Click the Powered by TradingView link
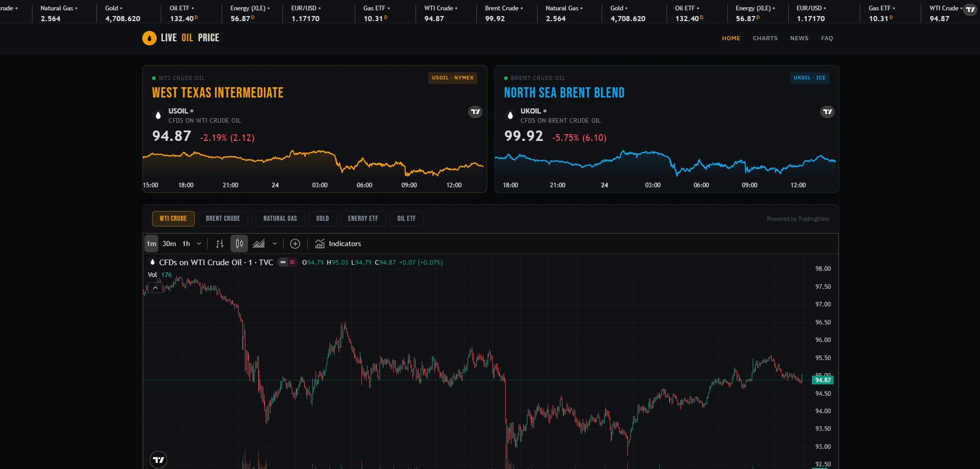 tap(798, 218)
